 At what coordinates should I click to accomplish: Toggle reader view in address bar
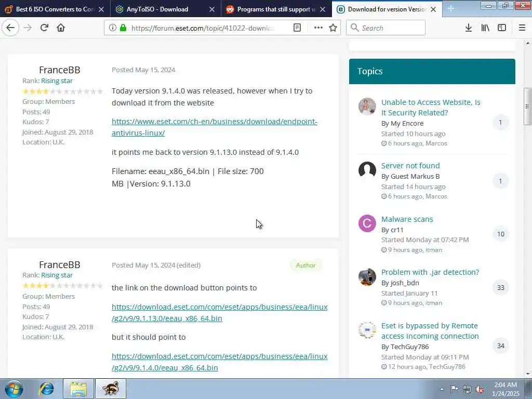297,28
